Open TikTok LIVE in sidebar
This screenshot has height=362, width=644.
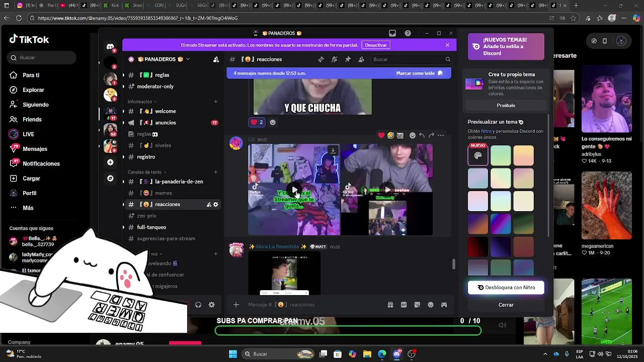[x=28, y=134]
